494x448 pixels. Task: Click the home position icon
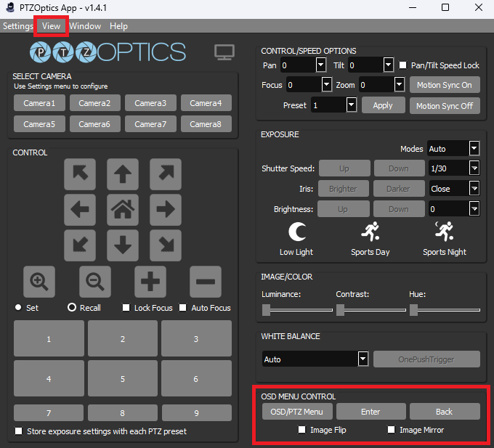pos(123,211)
